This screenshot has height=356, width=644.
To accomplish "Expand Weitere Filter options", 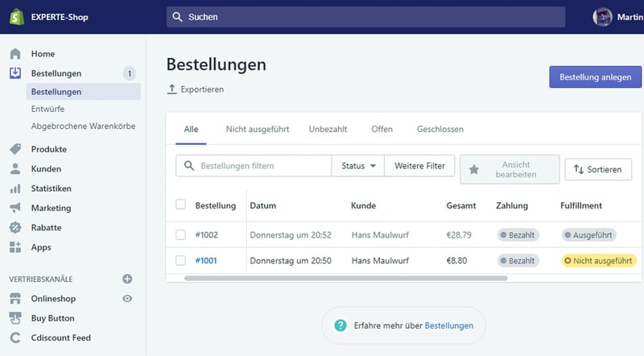I will click(419, 166).
